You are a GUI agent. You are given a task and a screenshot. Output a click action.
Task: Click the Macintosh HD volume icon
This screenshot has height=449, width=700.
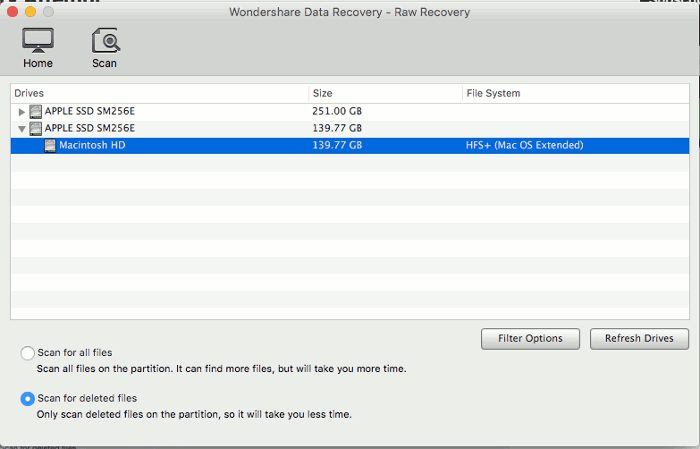(50, 146)
